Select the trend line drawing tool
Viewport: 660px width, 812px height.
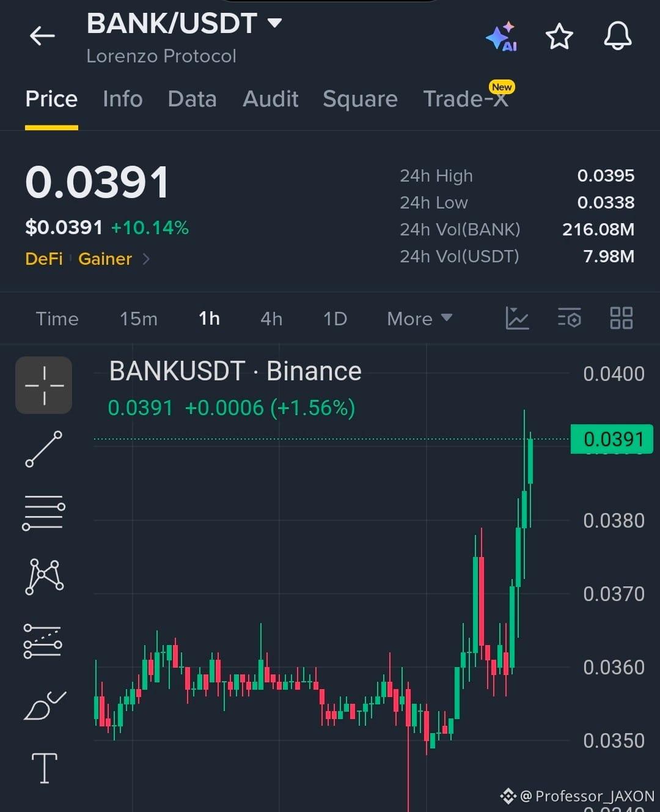click(x=44, y=449)
